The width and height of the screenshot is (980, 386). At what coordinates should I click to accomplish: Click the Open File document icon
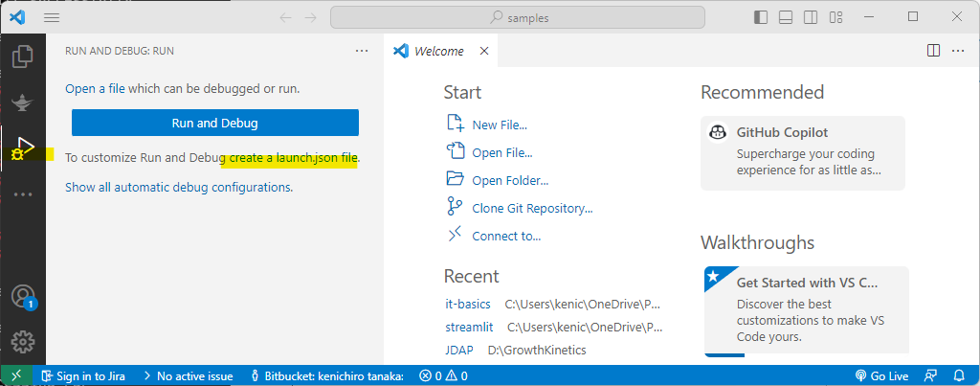pyautogui.click(x=455, y=150)
